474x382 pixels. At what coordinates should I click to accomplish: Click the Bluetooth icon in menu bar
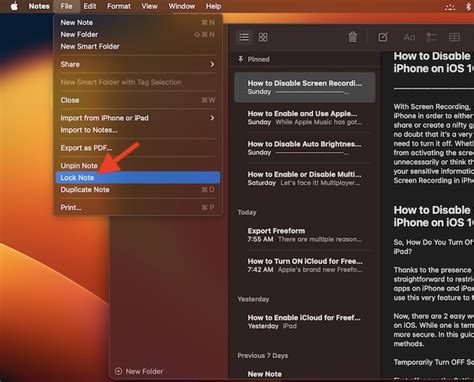point(468,6)
